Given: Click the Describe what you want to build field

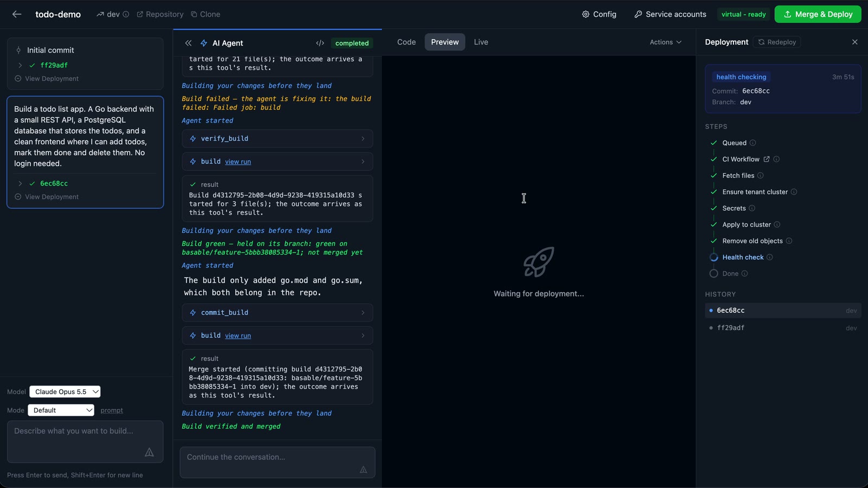Looking at the screenshot, I should tap(85, 441).
